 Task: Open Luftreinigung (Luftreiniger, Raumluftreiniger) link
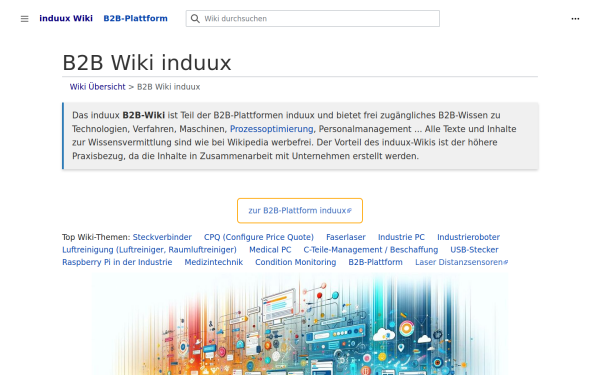(x=149, y=250)
